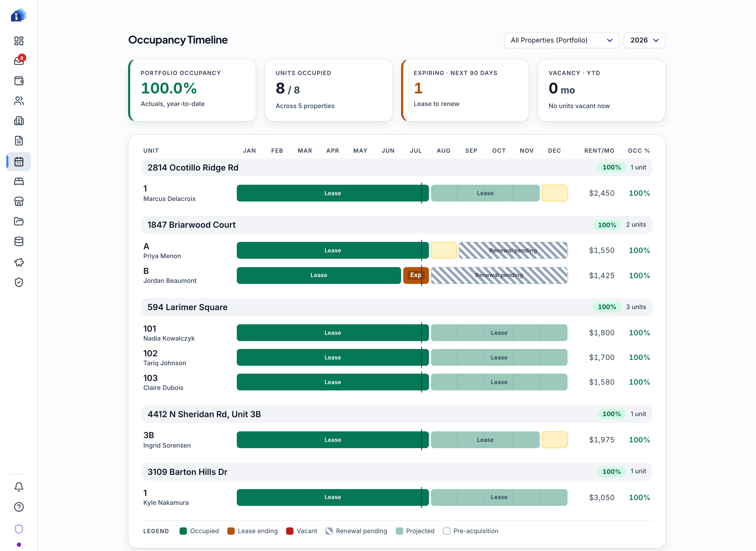756x551 pixels.
Task: Open the tenants people icon in sidebar
Action: (x=19, y=101)
